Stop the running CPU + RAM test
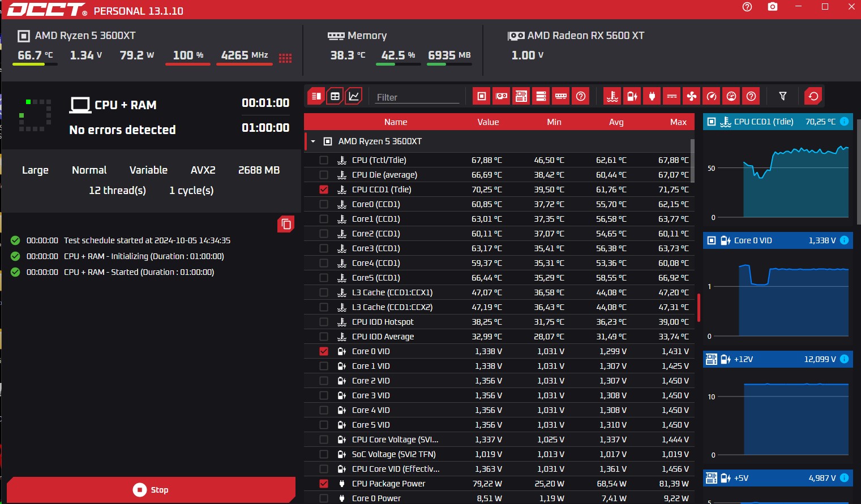861x504 pixels. pos(151,490)
